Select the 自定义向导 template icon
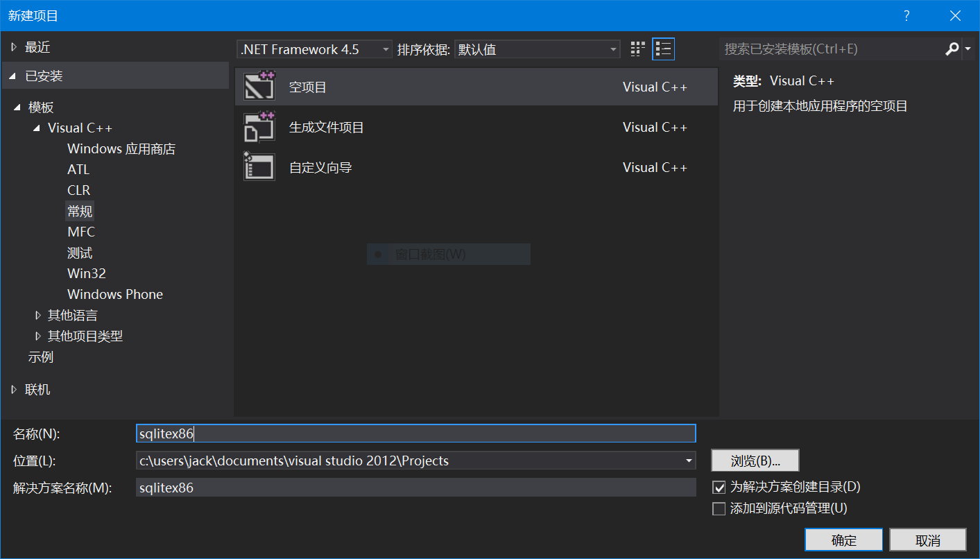The width and height of the screenshot is (980, 559). coord(259,167)
